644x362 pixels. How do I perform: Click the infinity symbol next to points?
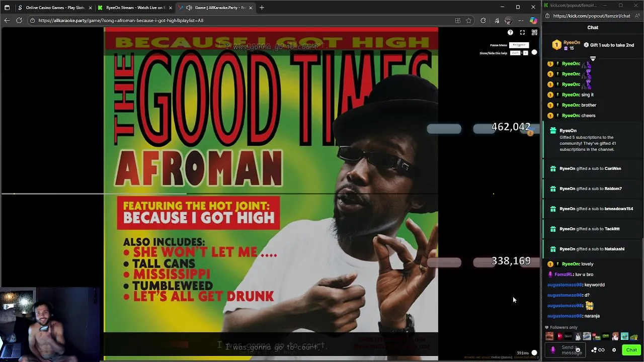(x=601, y=350)
